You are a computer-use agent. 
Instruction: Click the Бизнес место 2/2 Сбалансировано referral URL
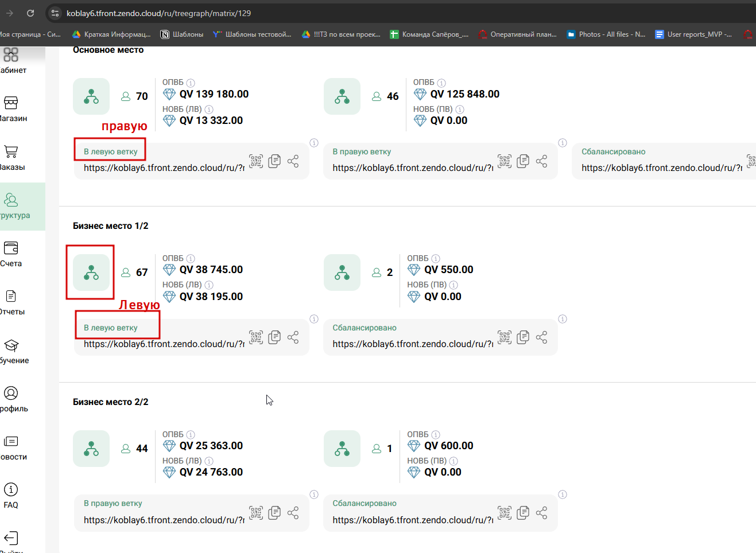click(413, 520)
